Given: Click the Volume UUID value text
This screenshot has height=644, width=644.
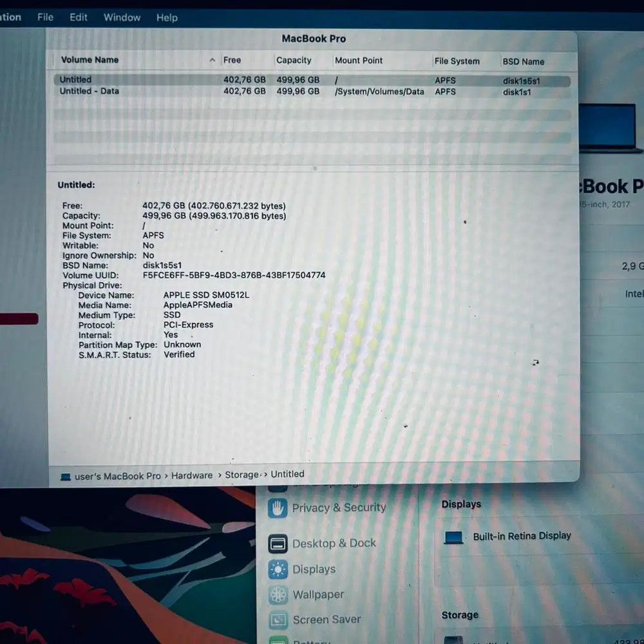Looking at the screenshot, I should click(x=234, y=275).
